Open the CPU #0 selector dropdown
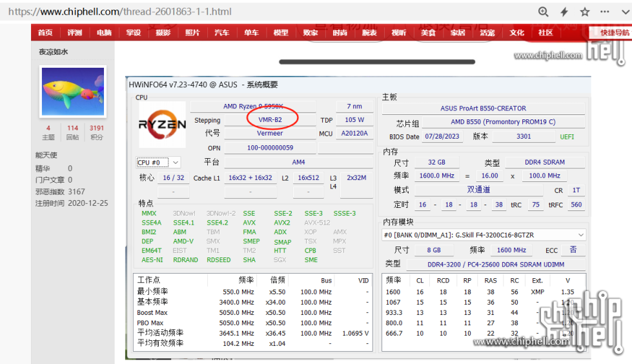Image resolution: width=632 pixels, height=364 pixels. 158,163
